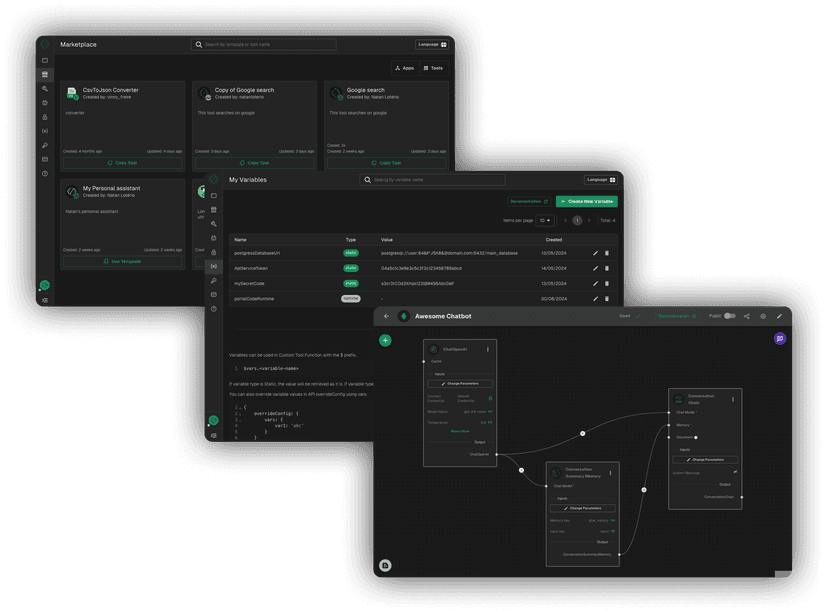Screen dimensions: 828x613
Task: Switch to the Apps tab in Marketplace
Action: pyautogui.click(x=405, y=68)
